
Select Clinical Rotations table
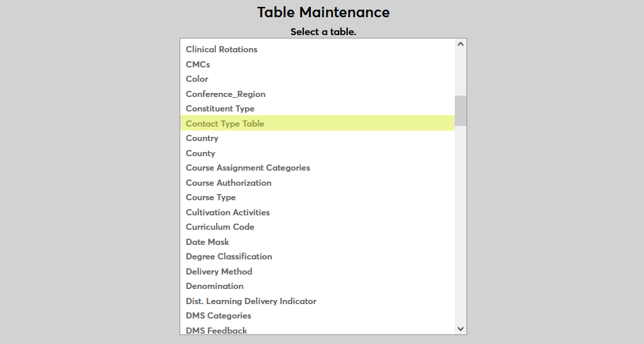[x=222, y=50]
